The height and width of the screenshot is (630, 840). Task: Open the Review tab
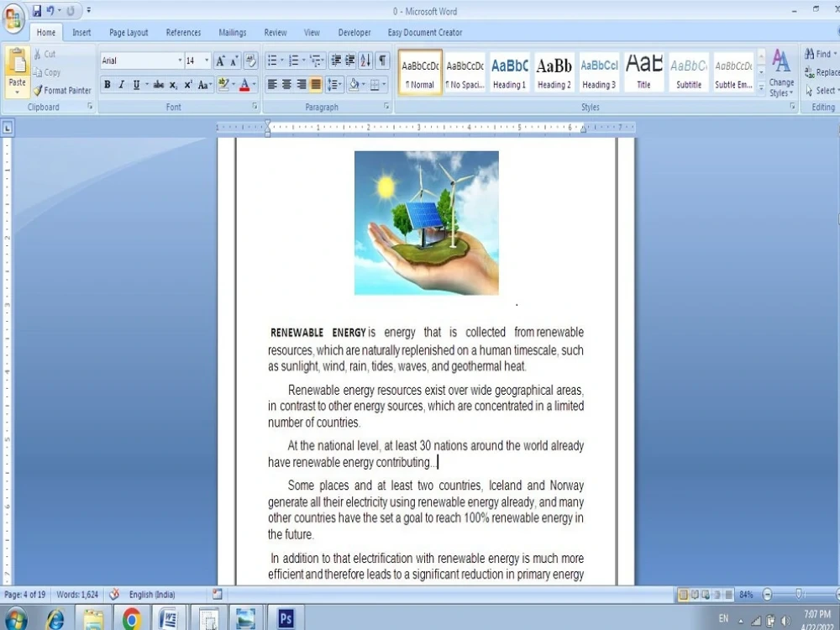[276, 33]
